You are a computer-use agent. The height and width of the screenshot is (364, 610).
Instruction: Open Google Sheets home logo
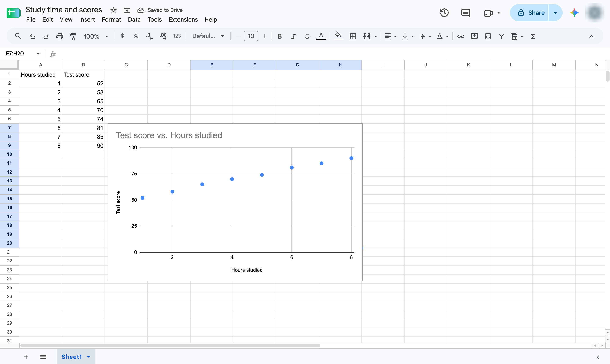(14, 13)
